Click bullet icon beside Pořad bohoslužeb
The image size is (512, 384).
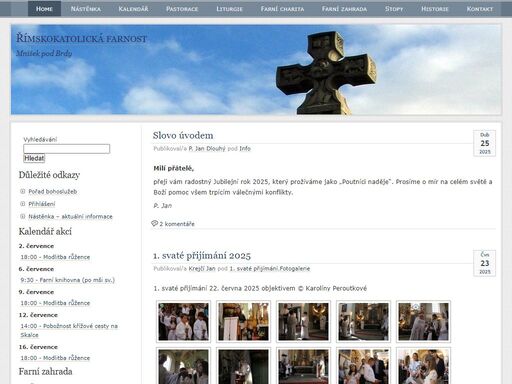pyautogui.click(x=23, y=191)
